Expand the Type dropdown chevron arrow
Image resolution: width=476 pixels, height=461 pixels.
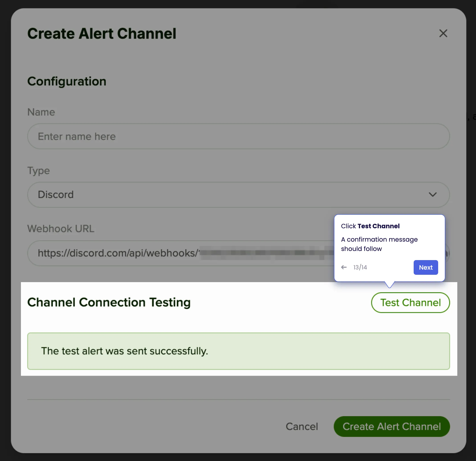pyautogui.click(x=433, y=195)
